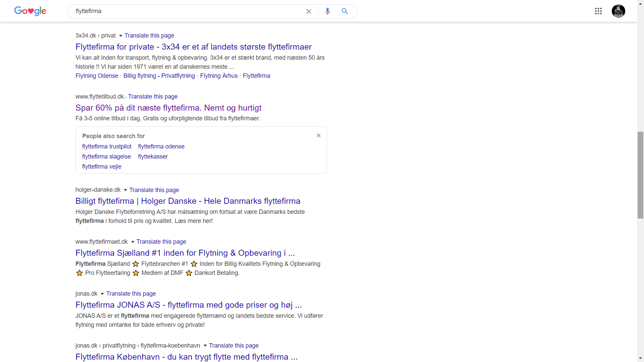
Task: Open the Flyttefirma sitelink under 3x34
Action: point(257,76)
